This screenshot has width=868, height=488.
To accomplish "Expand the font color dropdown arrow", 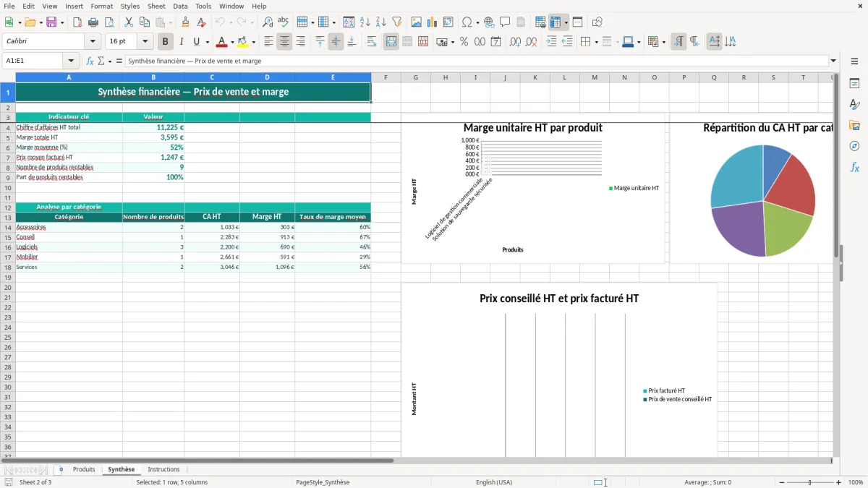I will 232,42.
